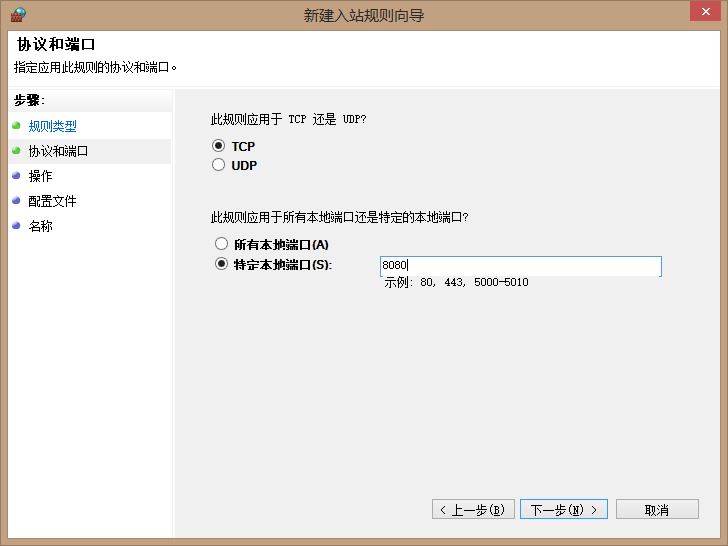The image size is (728, 546).
Task: Click the description 指定应用此规则的协议和端口。
Action: coord(95,67)
